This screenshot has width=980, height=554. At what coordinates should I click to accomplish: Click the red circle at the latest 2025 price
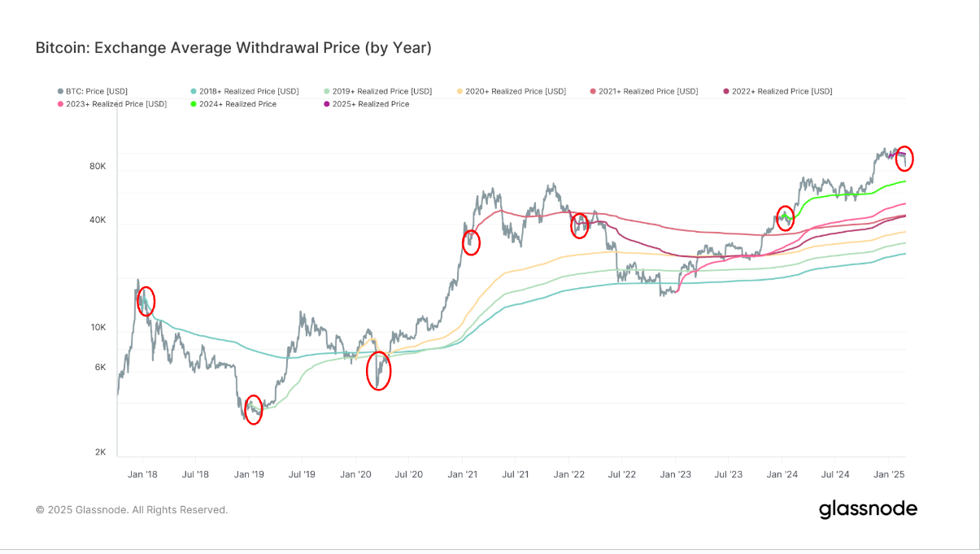904,158
